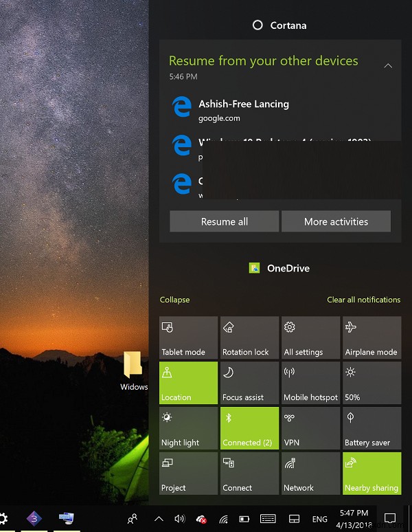Open the touch keyboard tray icon
412x532 pixels.
tap(268, 519)
